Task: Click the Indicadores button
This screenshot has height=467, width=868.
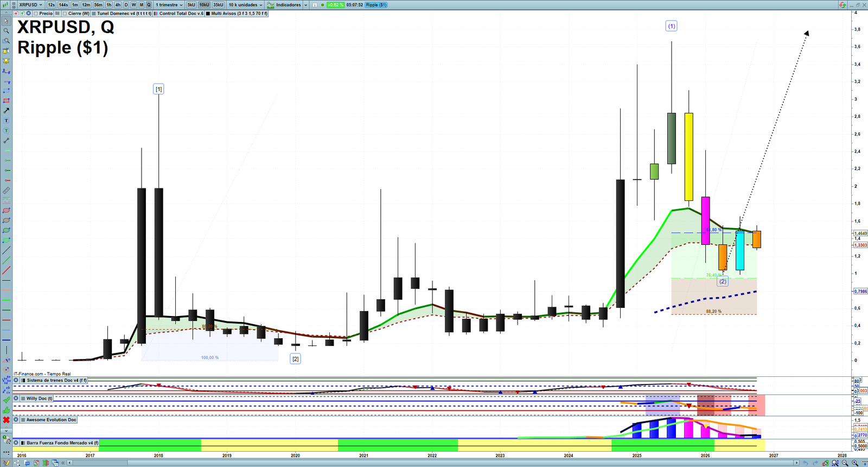Action: [284, 5]
